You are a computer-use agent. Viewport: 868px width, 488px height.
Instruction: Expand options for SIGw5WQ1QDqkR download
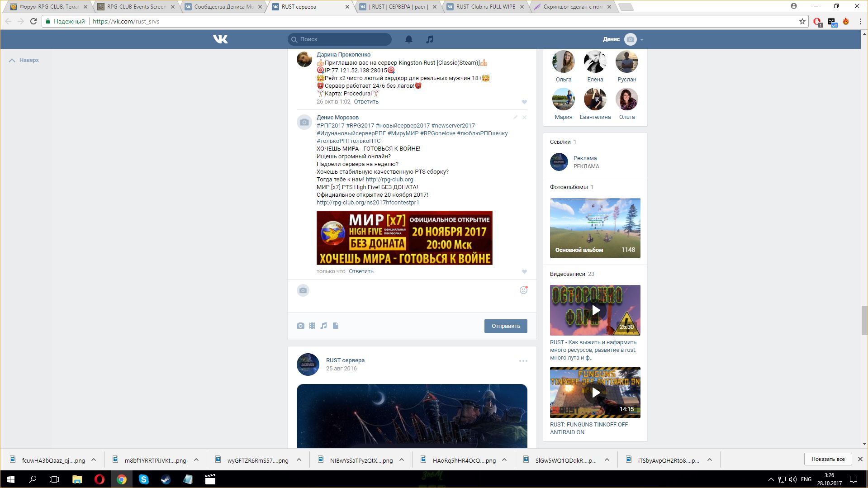(x=607, y=460)
